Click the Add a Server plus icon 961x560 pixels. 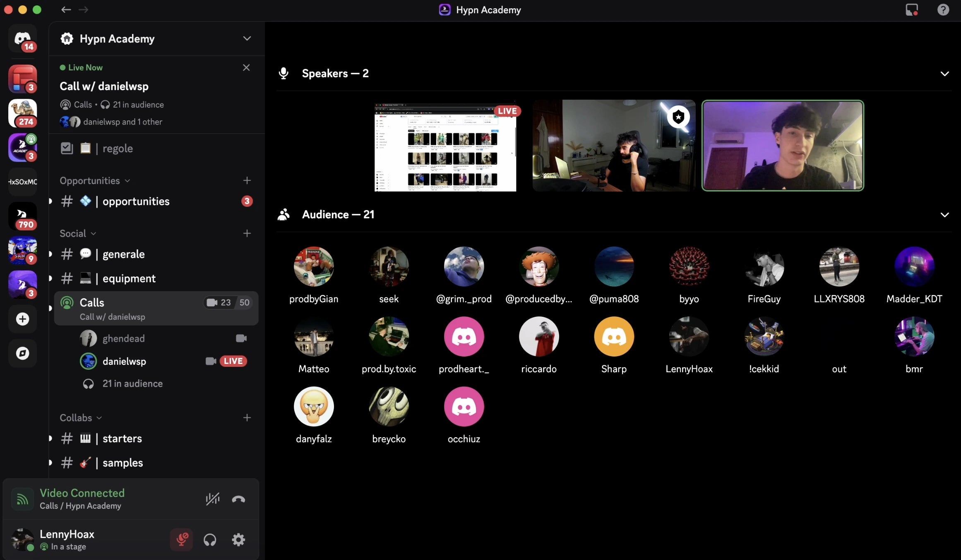22,319
